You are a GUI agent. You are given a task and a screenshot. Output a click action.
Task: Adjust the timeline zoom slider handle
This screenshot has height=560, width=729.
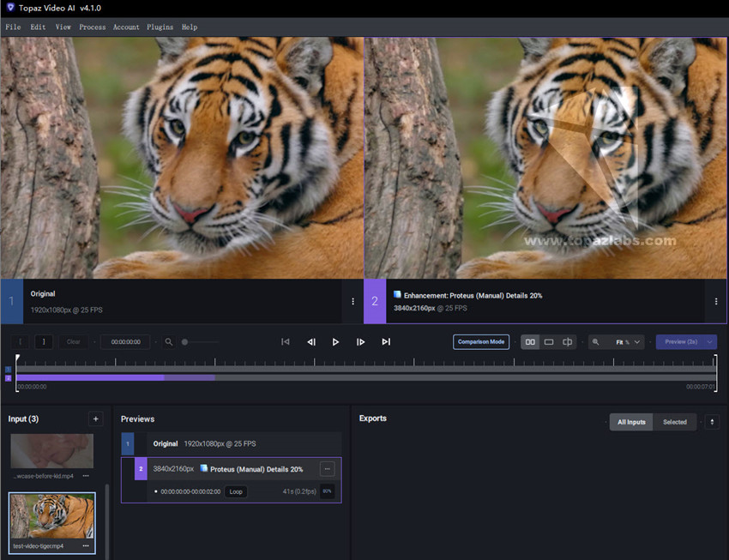coord(184,342)
